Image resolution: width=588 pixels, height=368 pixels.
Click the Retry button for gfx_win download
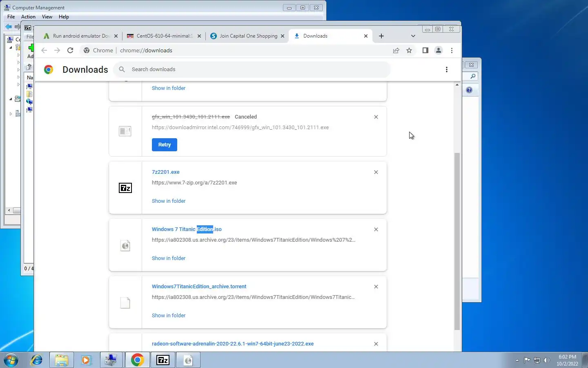pos(165,145)
